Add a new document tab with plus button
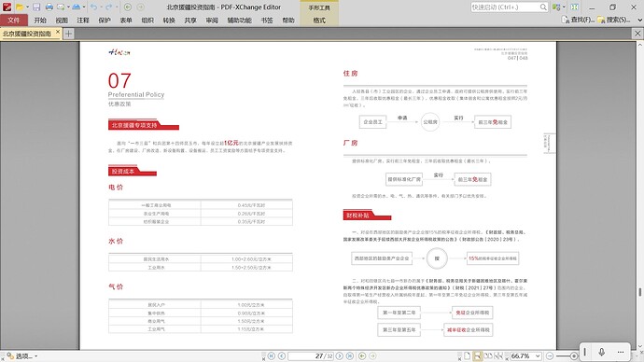644x362 pixels. point(68,34)
